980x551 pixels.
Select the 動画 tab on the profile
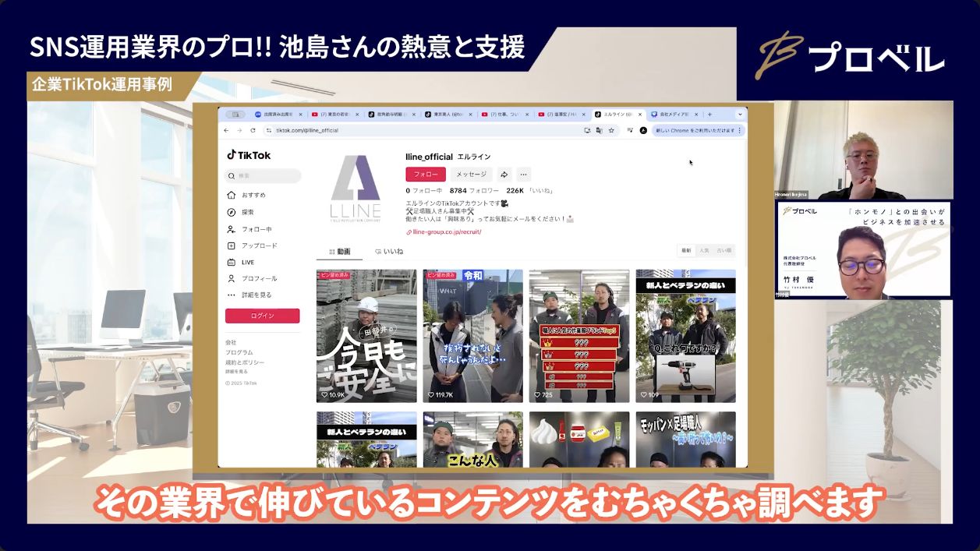coord(340,252)
